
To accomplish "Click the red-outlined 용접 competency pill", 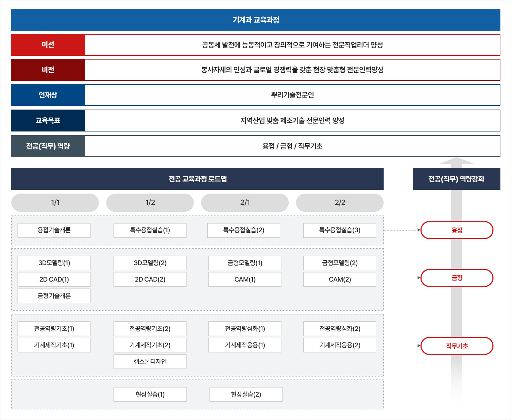I will 457,230.
